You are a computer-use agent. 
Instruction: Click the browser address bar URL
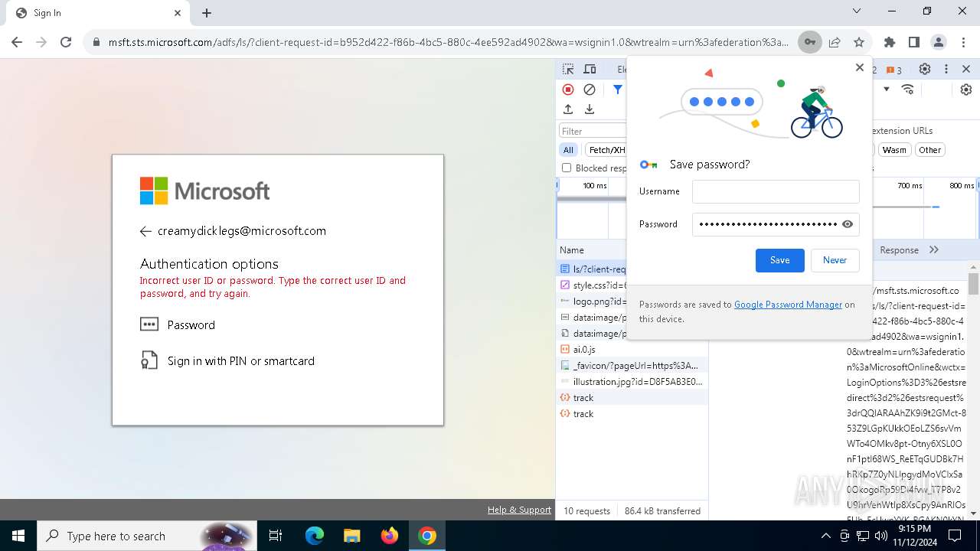(448, 42)
